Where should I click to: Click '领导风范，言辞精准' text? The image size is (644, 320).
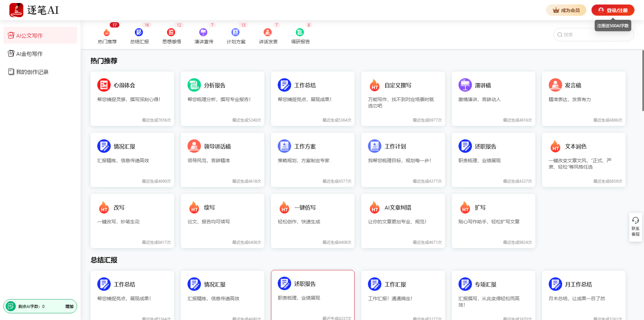coord(209,161)
